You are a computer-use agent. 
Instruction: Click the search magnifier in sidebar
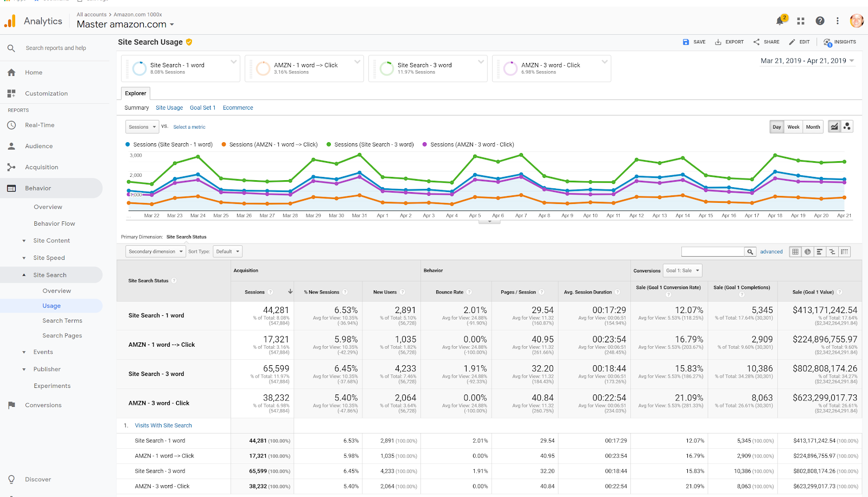11,48
